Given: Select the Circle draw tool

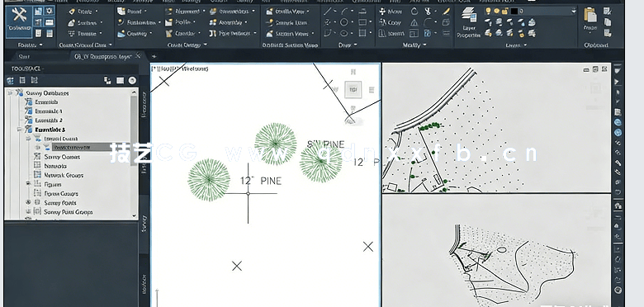Looking at the screenshot, I should point(344,22).
